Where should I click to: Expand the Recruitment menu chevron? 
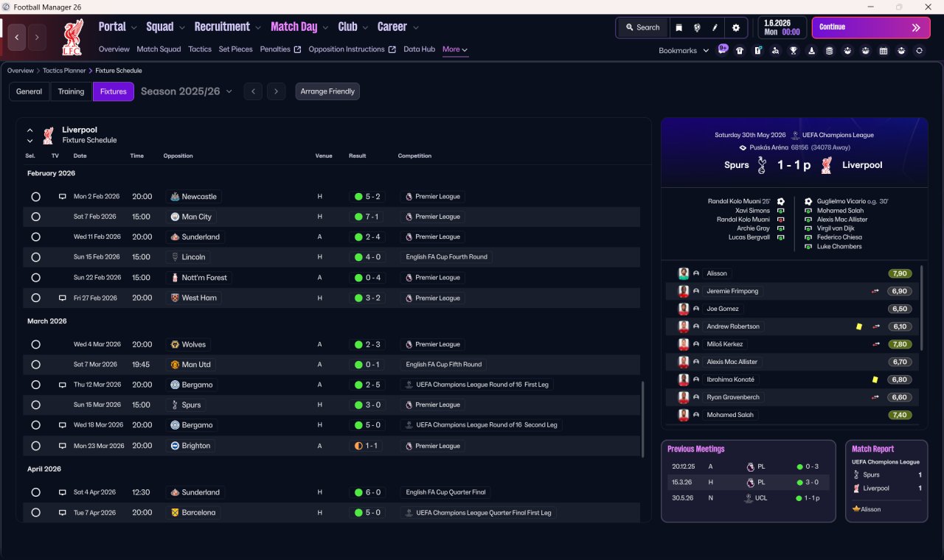pos(258,27)
